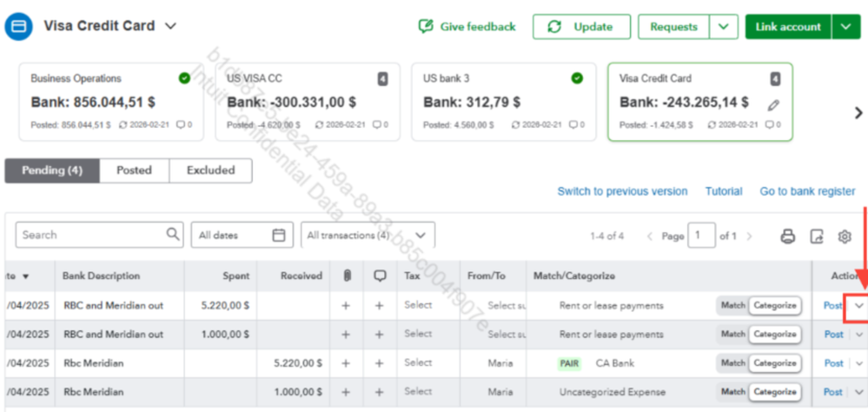The height and width of the screenshot is (412, 868).
Task: Add attachment on 5.220,00 $ RBC and Meridian out row
Action: pos(346,305)
